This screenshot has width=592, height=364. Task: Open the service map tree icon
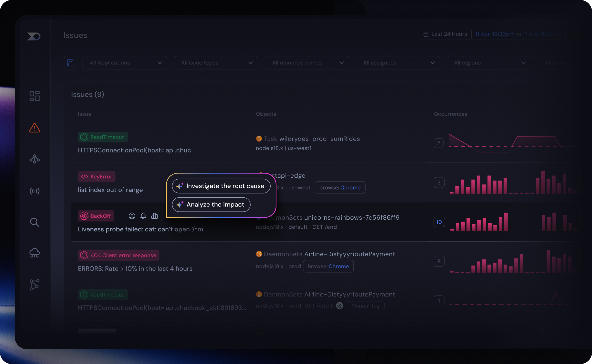coord(34,159)
